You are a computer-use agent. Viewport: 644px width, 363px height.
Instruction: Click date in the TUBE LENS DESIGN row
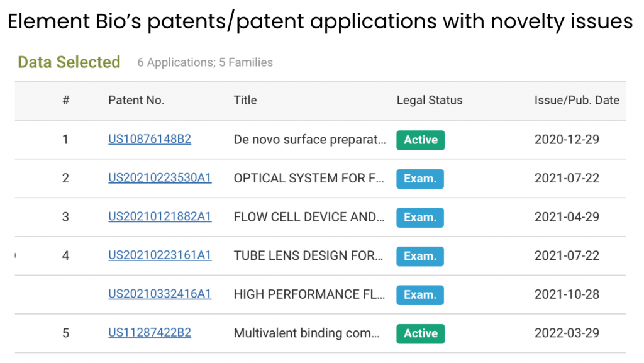(x=567, y=255)
